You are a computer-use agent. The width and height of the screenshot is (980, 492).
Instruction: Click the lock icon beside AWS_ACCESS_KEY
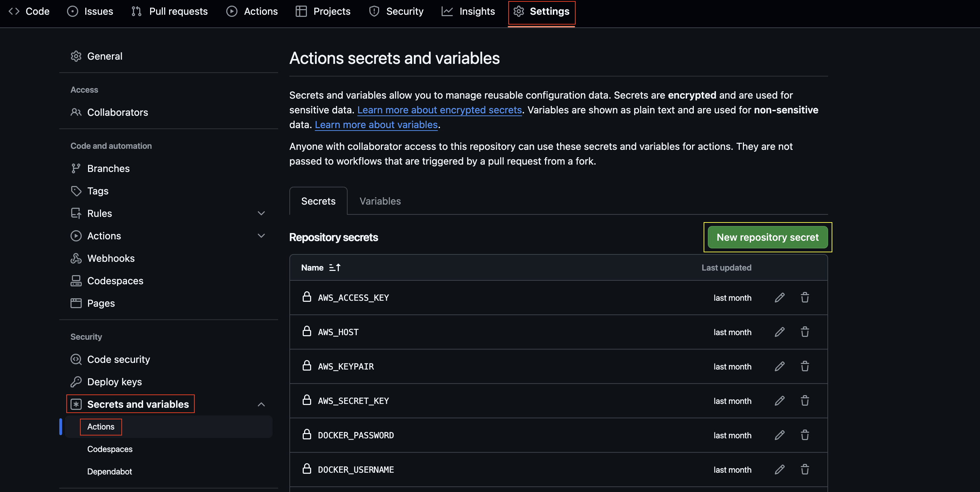tap(307, 297)
